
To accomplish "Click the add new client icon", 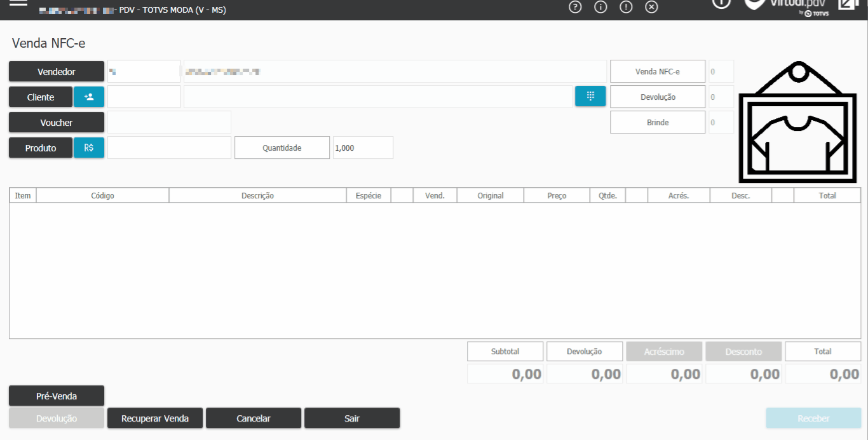I will [x=89, y=97].
